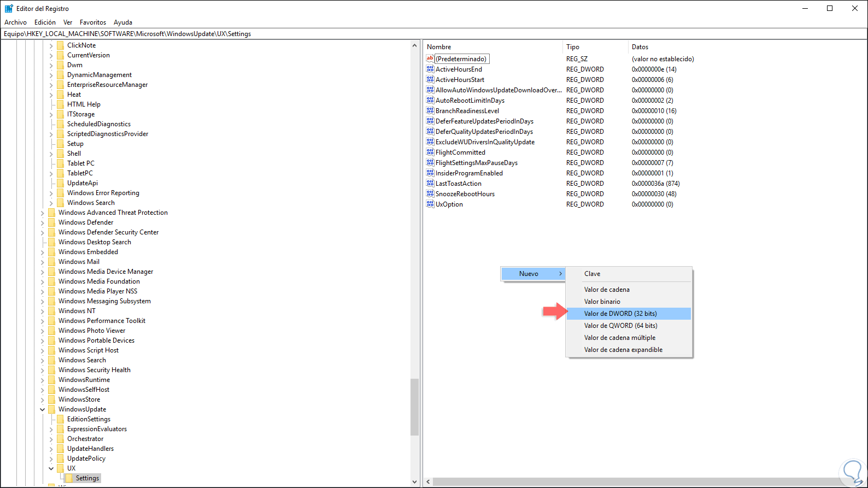Choose Valor de cadena from submenu
The width and height of the screenshot is (868, 488).
tap(629, 290)
